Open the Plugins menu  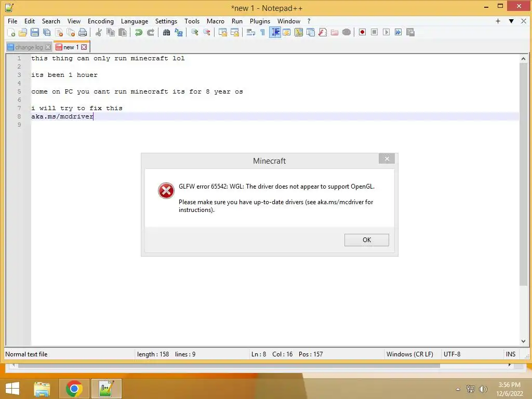click(x=260, y=21)
